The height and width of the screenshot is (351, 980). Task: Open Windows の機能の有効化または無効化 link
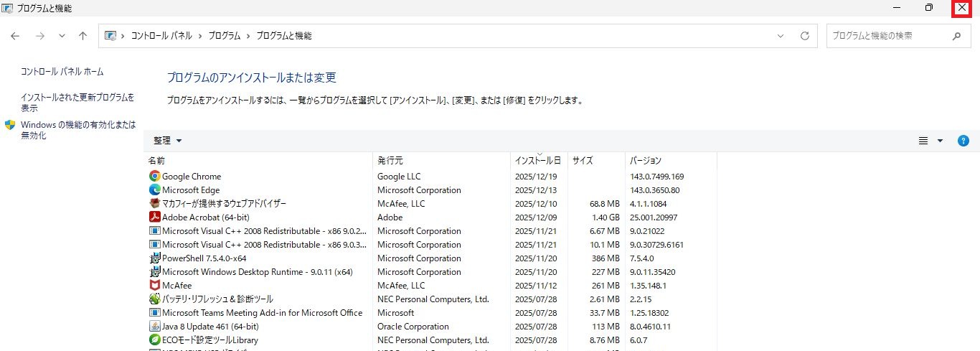point(77,130)
